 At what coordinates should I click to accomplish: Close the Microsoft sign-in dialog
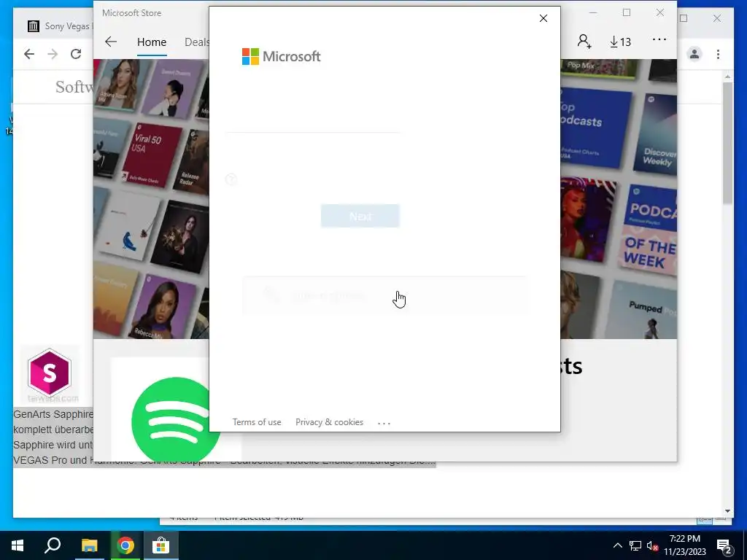pyautogui.click(x=543, y=18)
